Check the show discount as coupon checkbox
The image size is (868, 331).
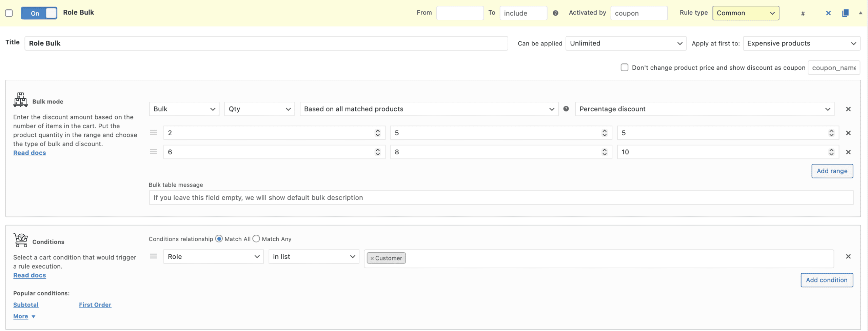(x=624, y=67)
